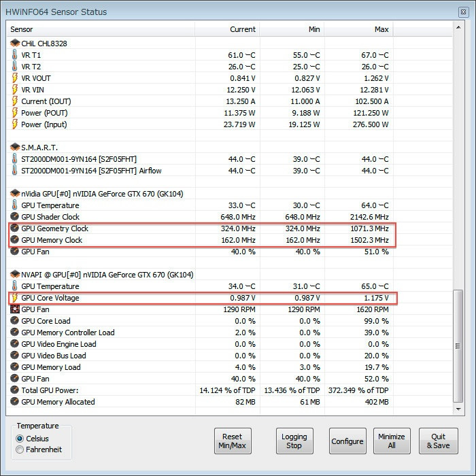Click the 99.0 % core load value
476x476 pixels.
[x=377, y=321]
